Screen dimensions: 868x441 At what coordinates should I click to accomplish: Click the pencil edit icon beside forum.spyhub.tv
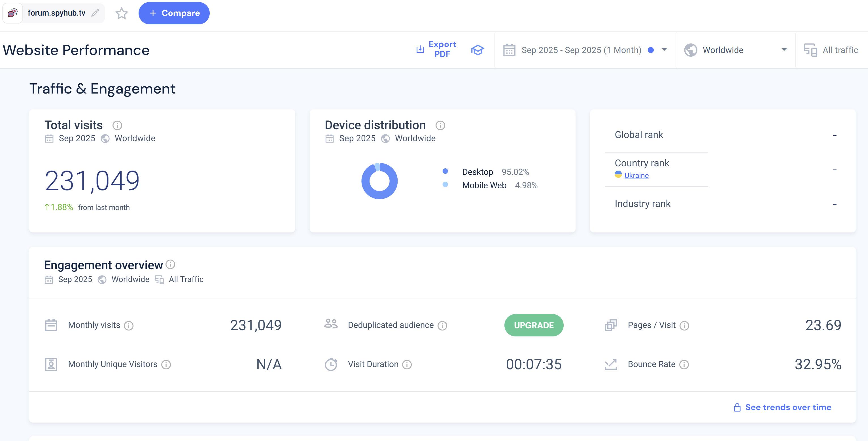pyautogui.click(x=95, y=13)
